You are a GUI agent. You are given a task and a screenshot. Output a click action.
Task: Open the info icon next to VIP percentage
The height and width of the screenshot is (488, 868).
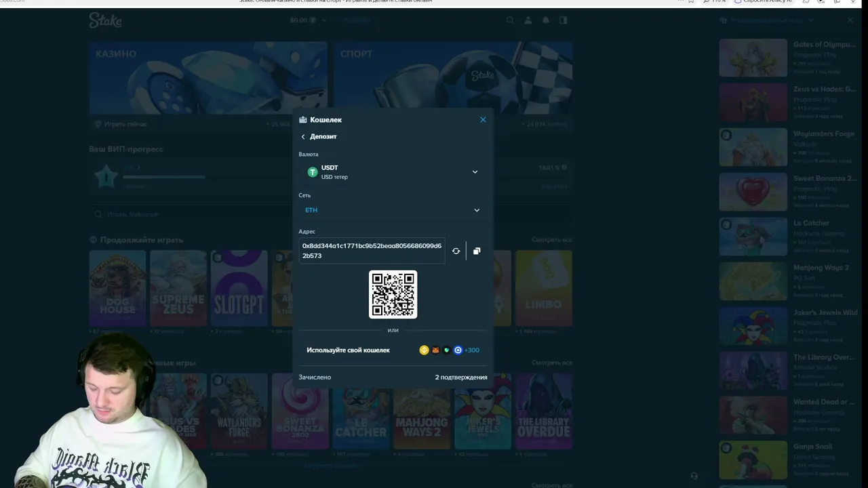(x=564, y=167)
